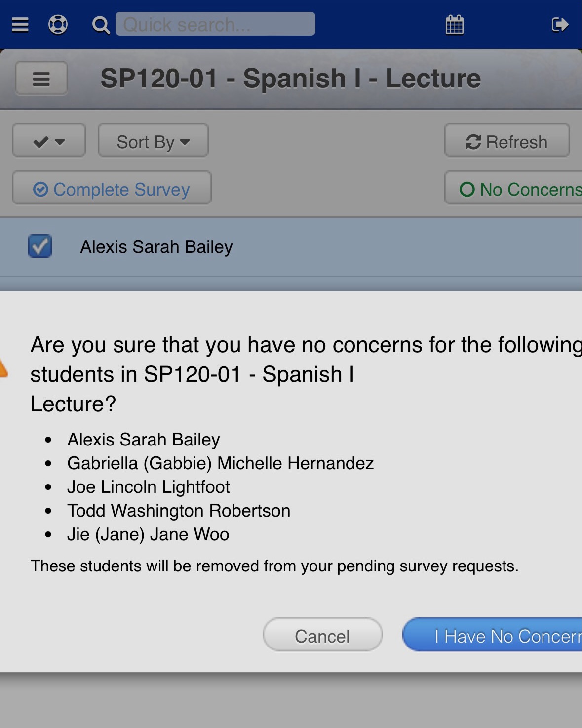
Task: Click the help lifesaver icon
Action: (58, 24)
